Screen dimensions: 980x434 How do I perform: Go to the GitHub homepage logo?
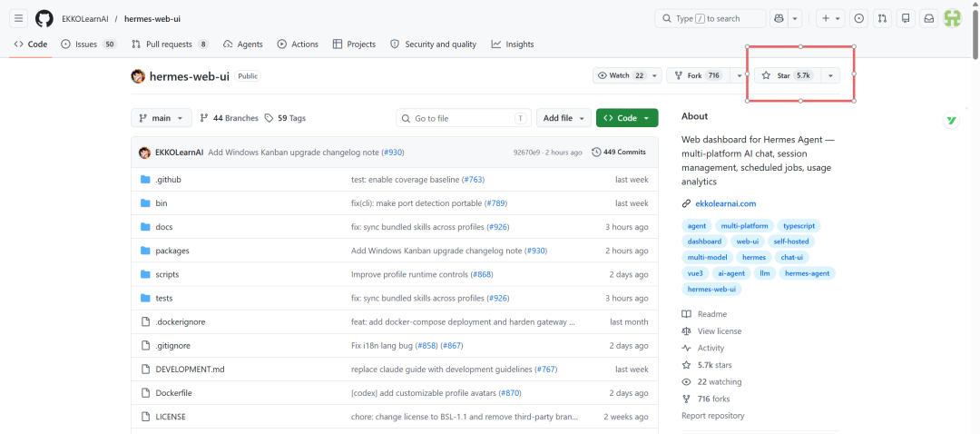tap(44, 19)
